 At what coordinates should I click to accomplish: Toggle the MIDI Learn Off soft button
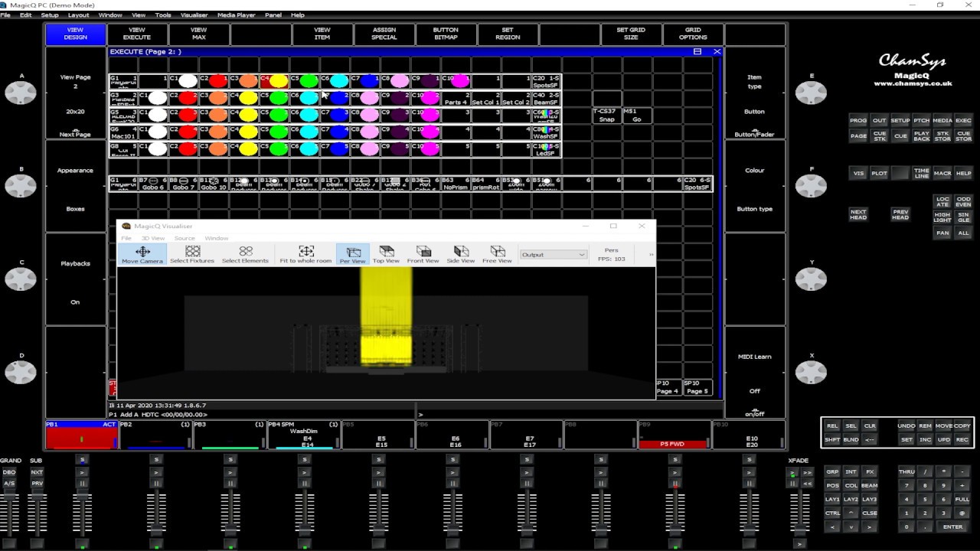point(754,371)
